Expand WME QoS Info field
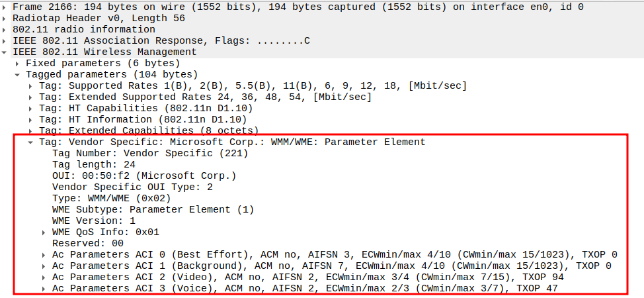Image resolution: width=644 pixels, height=298 pixels. pos(44,232)
